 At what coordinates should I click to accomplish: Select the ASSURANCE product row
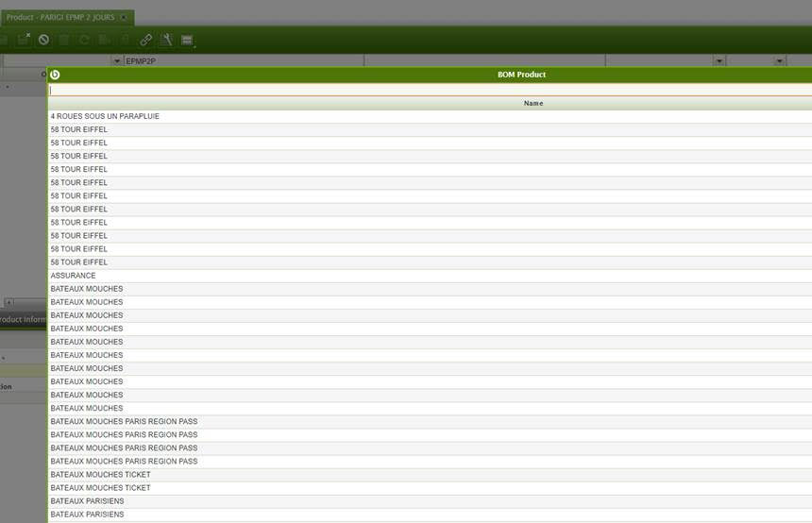(x=74, y=276)
